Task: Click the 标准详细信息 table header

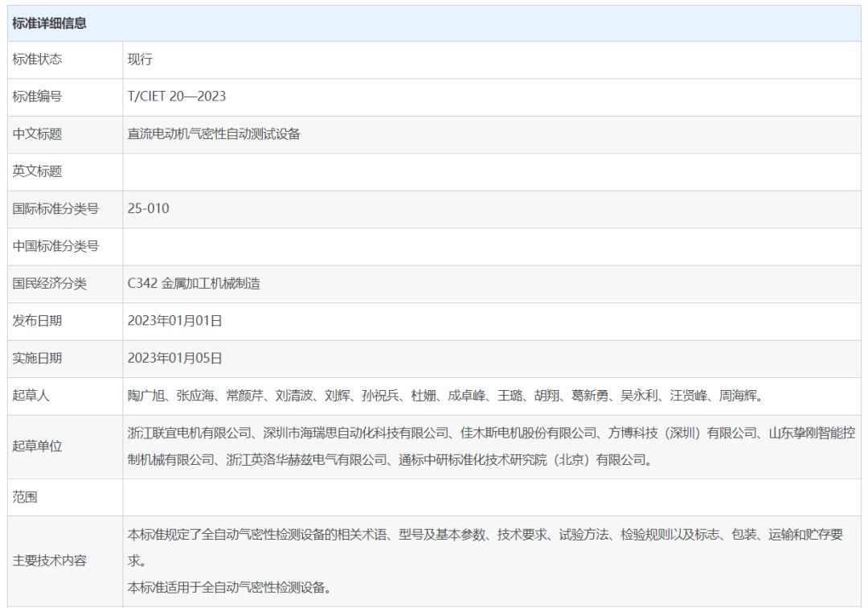Action: [x=49, y=23]
